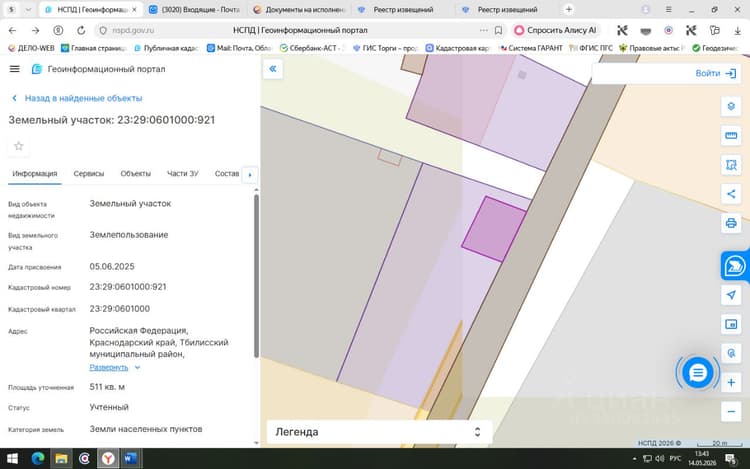Go back in browser history

point(12,30)
